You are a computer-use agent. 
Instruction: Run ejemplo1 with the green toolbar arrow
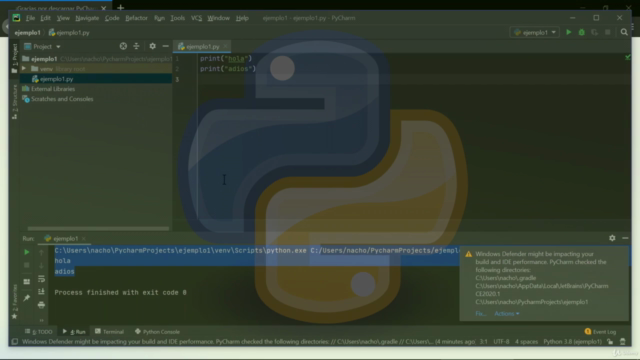click(569, 32)
